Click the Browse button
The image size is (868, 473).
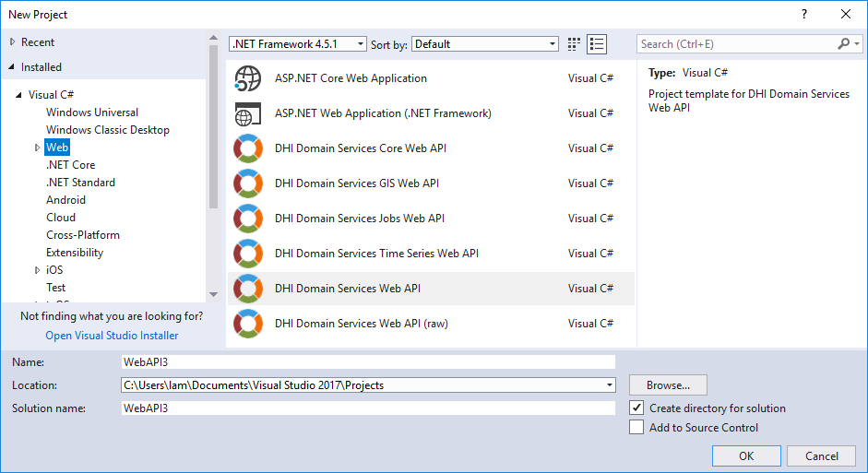click(668, 385)
